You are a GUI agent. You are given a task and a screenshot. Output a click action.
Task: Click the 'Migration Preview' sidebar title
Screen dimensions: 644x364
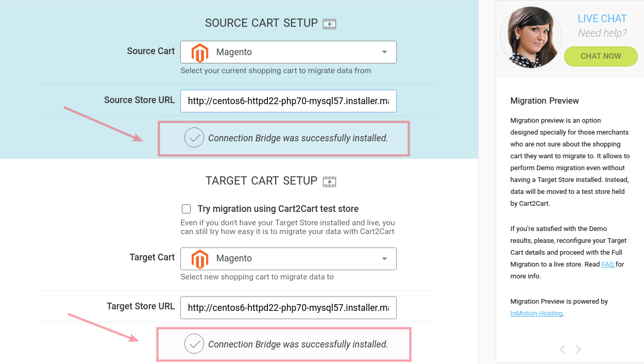point(545,101)
